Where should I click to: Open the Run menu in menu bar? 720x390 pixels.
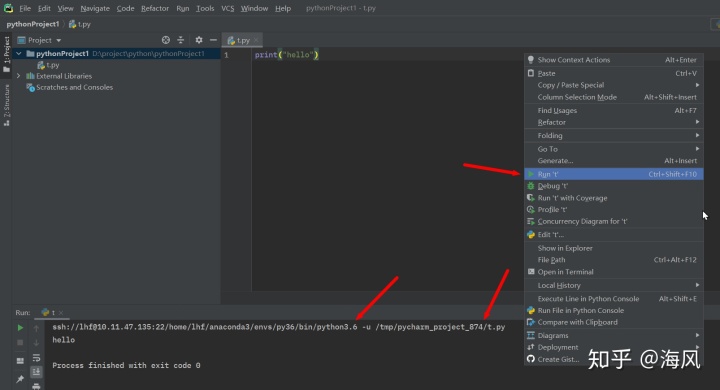tap(182, 8)
